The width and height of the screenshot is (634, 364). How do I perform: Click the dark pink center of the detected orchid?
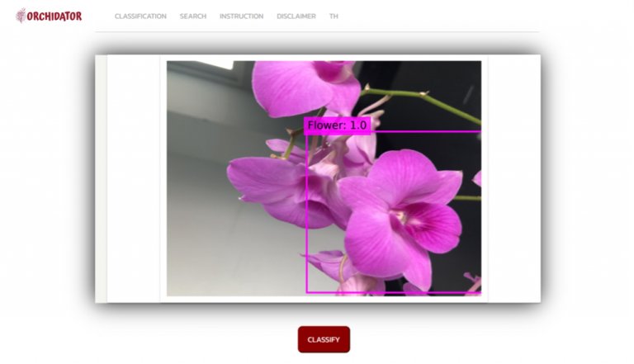point(411,219)
